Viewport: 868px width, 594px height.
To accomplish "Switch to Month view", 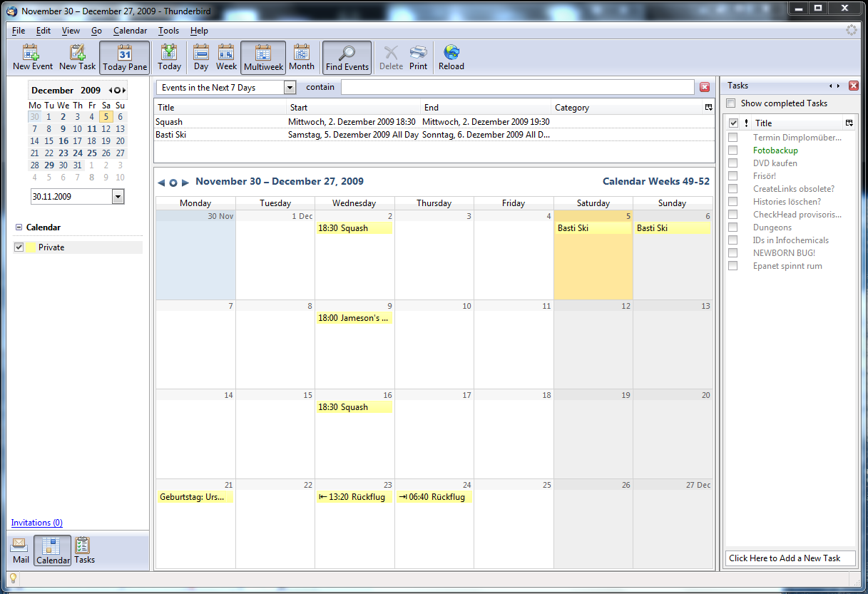I will click(x=302, y=57).
